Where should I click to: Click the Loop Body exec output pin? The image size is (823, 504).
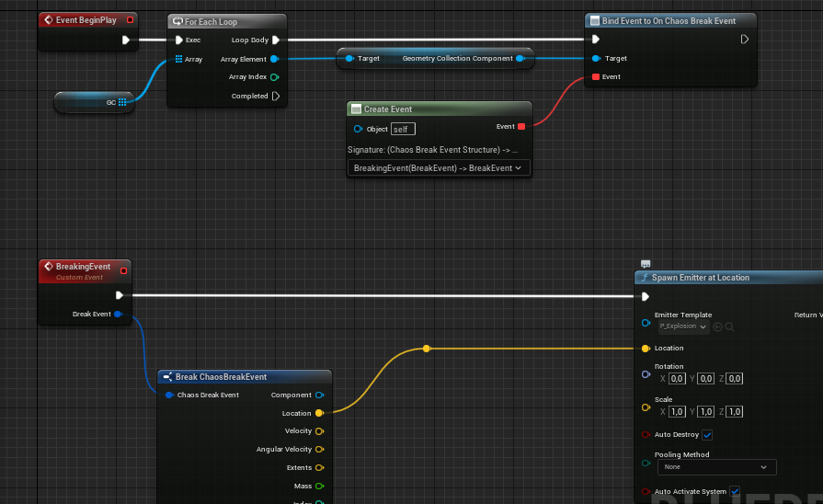(x=276, y=40)
